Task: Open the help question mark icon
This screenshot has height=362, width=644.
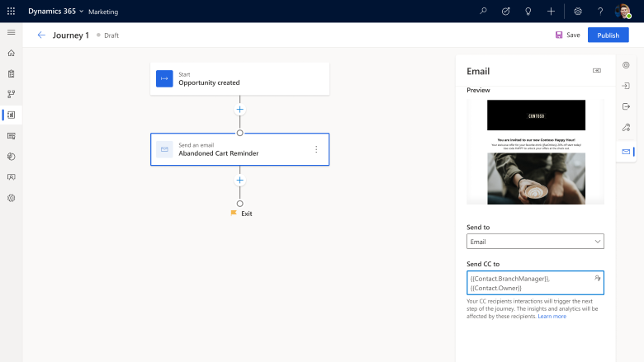Action: [600, 11]
